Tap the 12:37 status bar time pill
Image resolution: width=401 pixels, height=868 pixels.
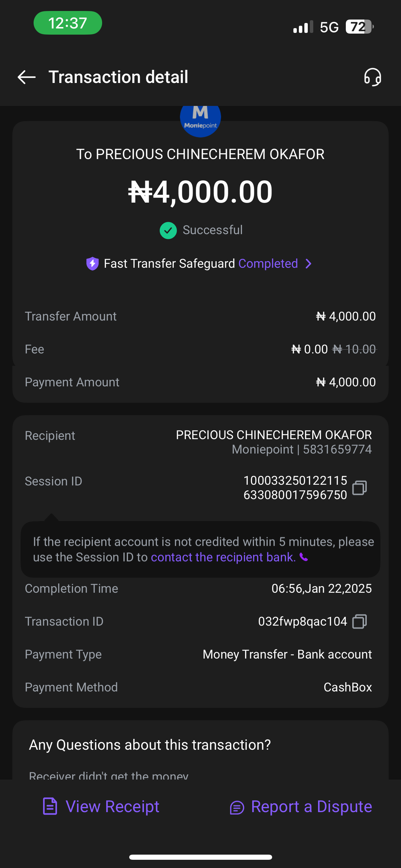[68, 23]
